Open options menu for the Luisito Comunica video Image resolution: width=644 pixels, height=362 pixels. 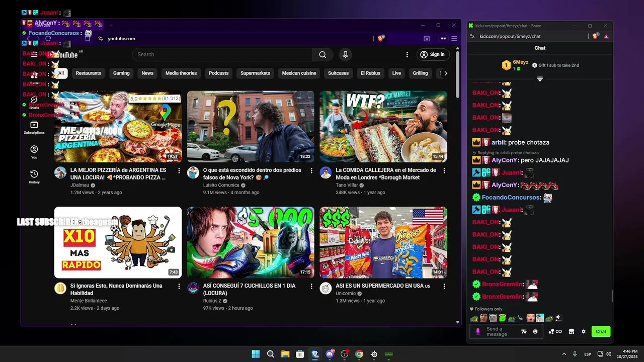[x=311, y=171]
